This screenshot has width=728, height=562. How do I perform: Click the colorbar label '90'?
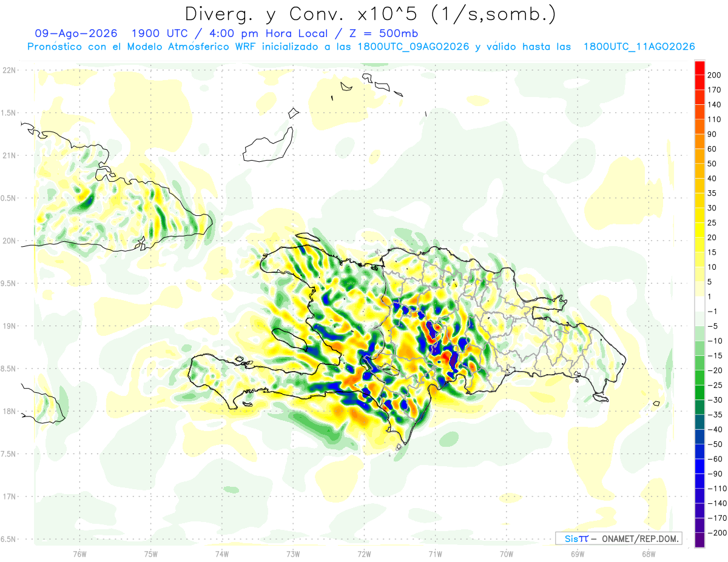pyautogui.click(x=713, y=134)
